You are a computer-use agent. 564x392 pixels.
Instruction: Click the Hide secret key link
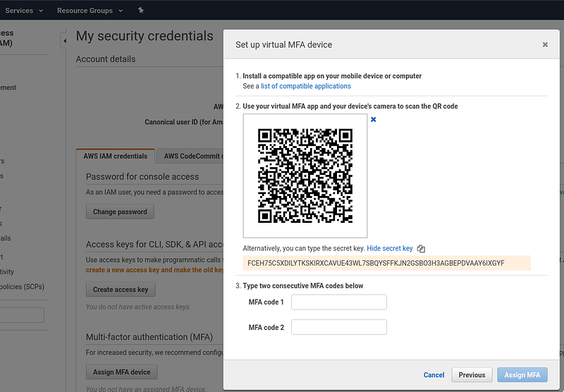coord(390,248)
